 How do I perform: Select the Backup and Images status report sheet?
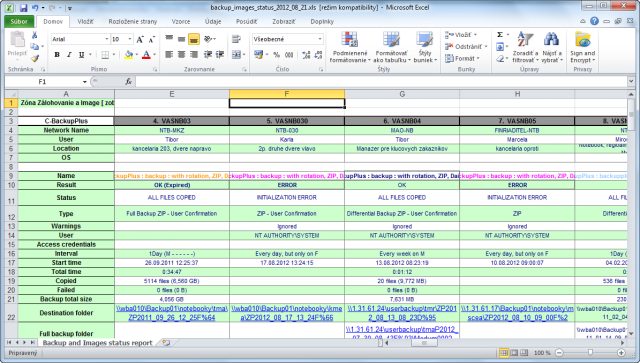(x=97, y=343)
